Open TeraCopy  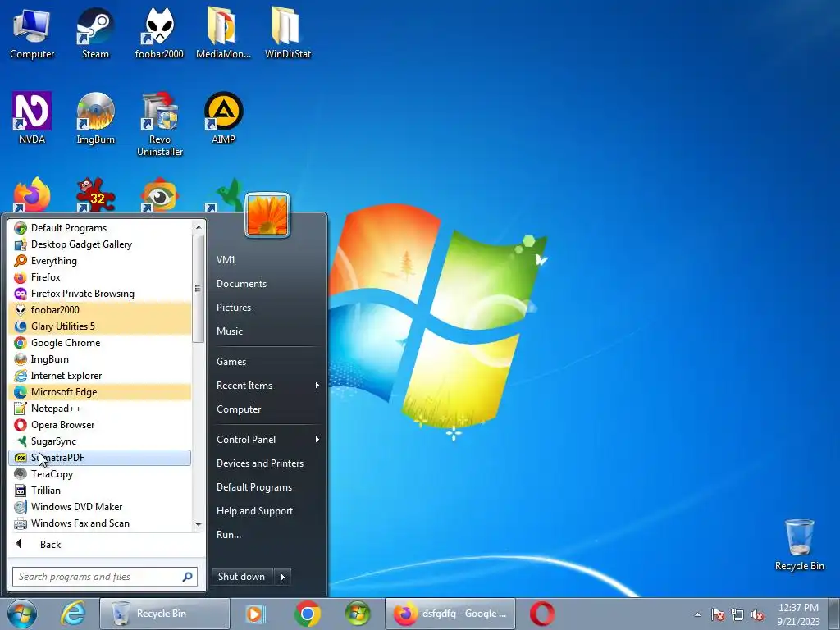pos(99,474)
